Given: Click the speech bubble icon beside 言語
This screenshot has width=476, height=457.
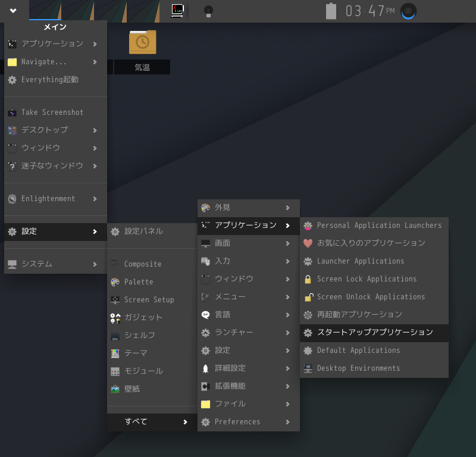Looking at the screenshot, I should (205, 315).
